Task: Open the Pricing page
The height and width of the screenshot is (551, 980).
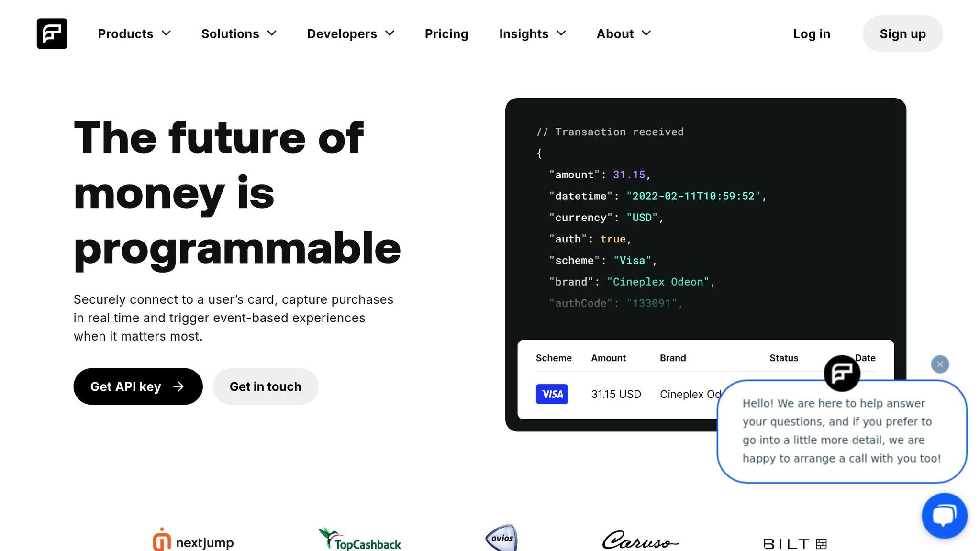Action: 446,34
